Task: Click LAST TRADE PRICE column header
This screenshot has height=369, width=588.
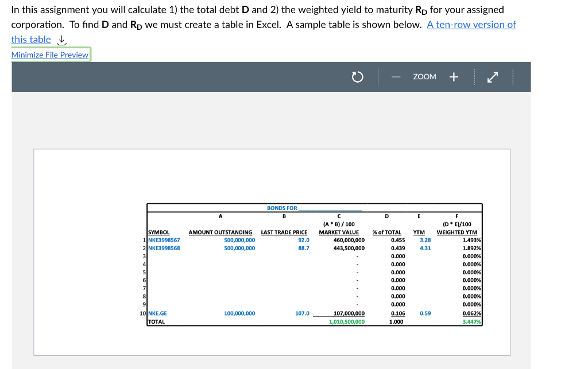Action: (284, 232)
